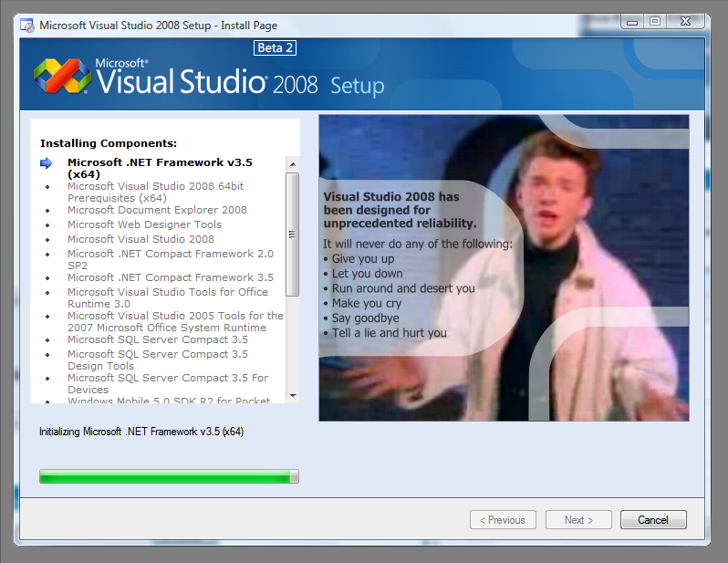Select Microsoft SQL Server Compact 3.5 Design Tools
This screenshot has width=728, height=563.
[x=157, y=360]
